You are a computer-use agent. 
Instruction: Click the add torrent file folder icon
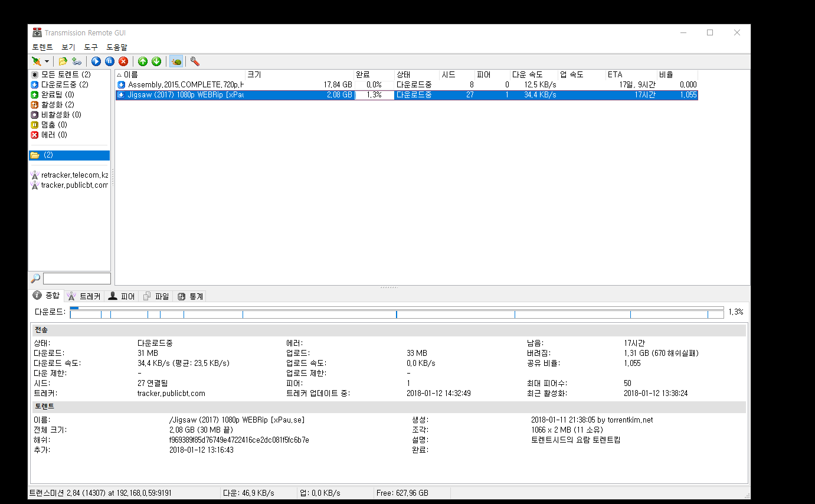coord(63,61)
